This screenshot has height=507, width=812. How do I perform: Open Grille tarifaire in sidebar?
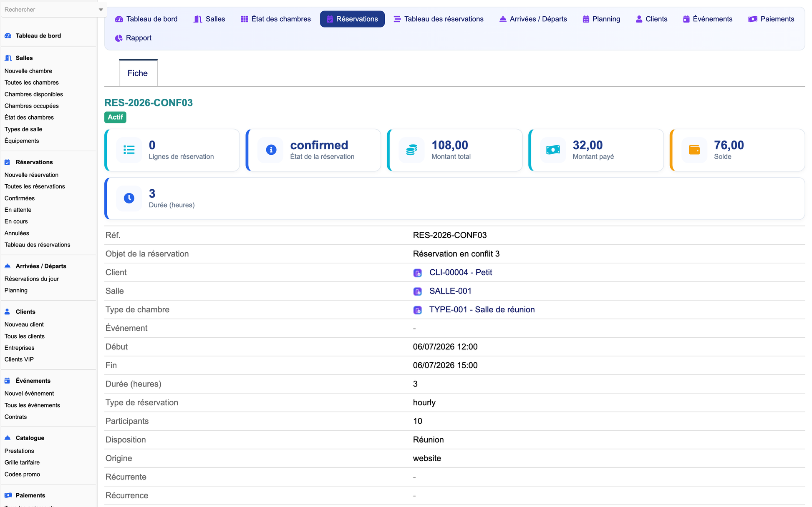point(22,462)
